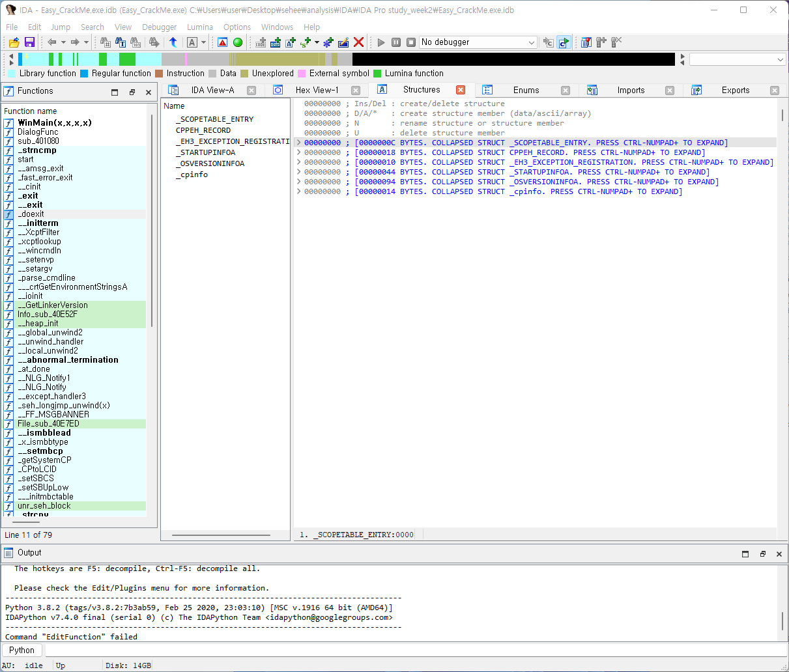Close the Functions panel
The width and height of the screenshot is (789, 672).
click(149, 92)
